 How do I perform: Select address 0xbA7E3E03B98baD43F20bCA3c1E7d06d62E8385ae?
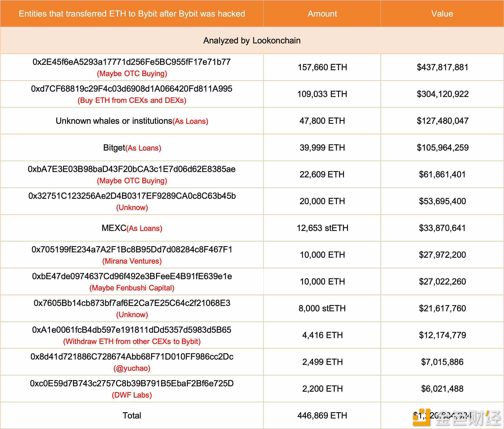coord(132,169)
